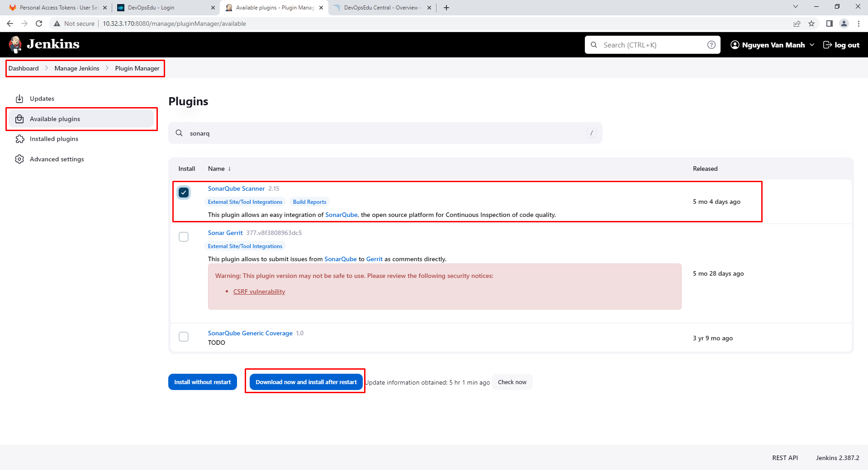Viewport: 868px width, 470px height.
Task: Open the SonarQube Scanner plugin link
Action: (236, 188)
